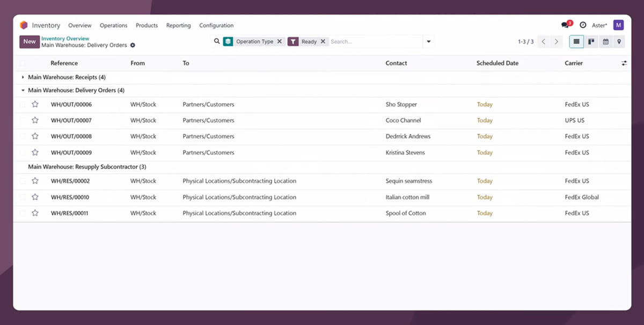
Task: Star the WH/OUT/00008 order
Action: pyautogui.click(x=35, y=136)
